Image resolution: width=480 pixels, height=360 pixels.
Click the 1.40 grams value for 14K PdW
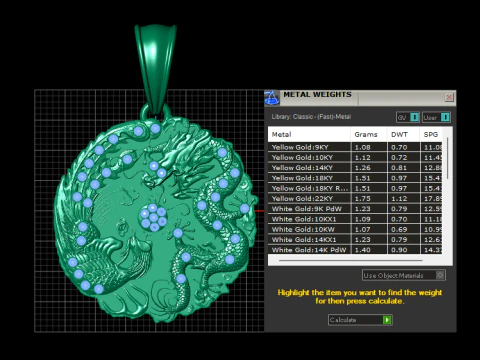click(363, 250)
